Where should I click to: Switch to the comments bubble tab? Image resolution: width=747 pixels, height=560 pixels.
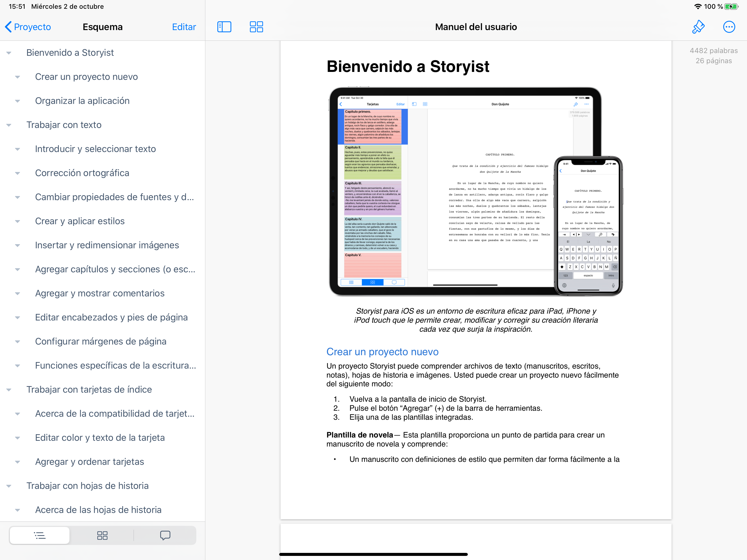[x=165, y=535]
